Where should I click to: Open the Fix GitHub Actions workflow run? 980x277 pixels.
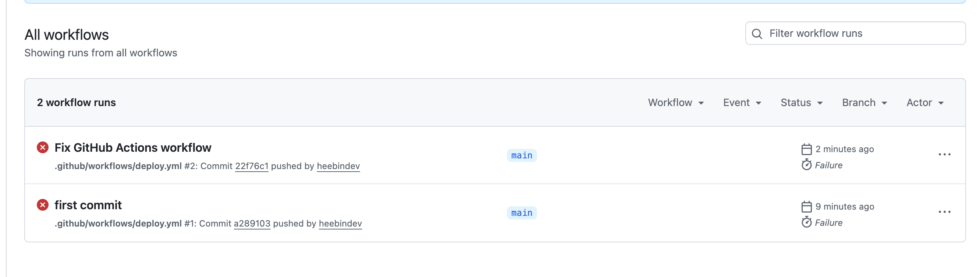click(x=133, y=148)
